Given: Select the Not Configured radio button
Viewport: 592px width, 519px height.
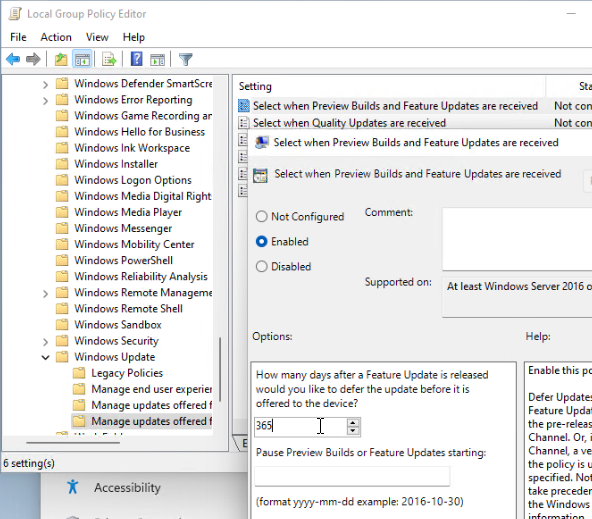Looking at the screenshot, I should [262, 216].
